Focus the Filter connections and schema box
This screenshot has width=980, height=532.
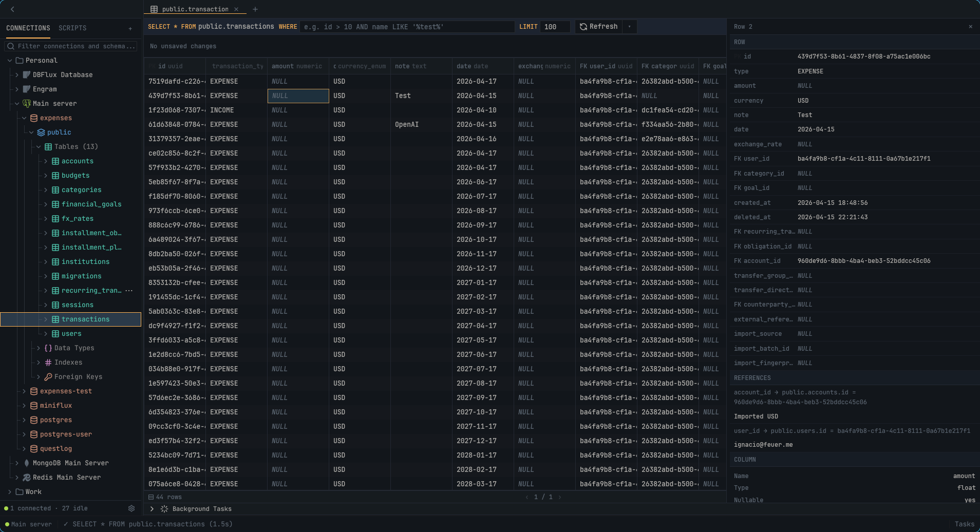click(x=71, y=46)
